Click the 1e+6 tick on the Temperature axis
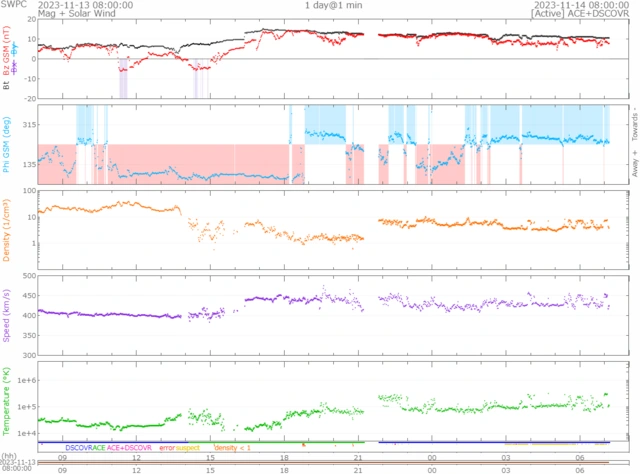This screenshot has width=640, height=474. click(27, 381)
